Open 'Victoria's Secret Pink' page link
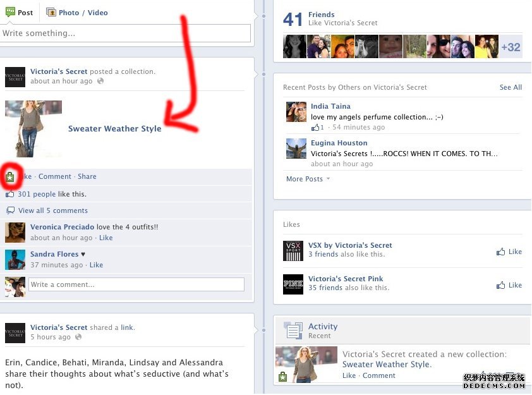The width and height of the screenshot is (532, 395). tap(346, 279)
